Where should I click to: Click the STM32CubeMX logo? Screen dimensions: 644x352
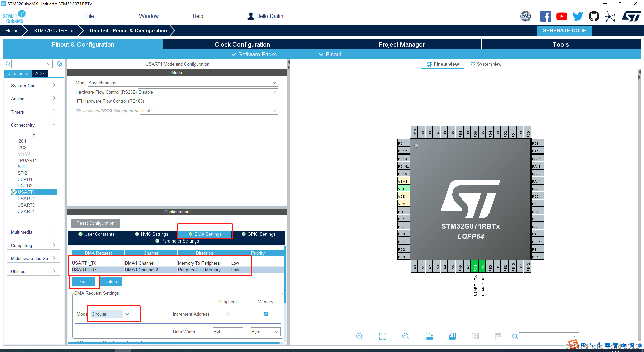pos(14,17)
